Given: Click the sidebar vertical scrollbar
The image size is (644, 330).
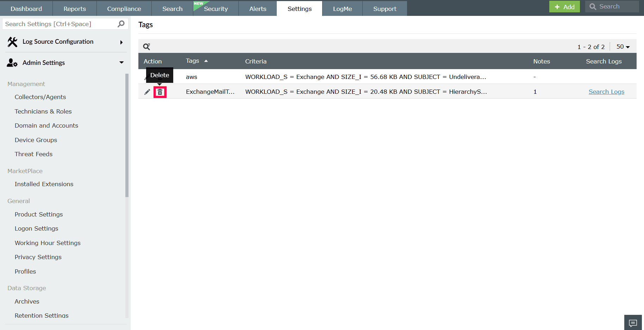Looking at the screenshot, I should pos(127,135).
